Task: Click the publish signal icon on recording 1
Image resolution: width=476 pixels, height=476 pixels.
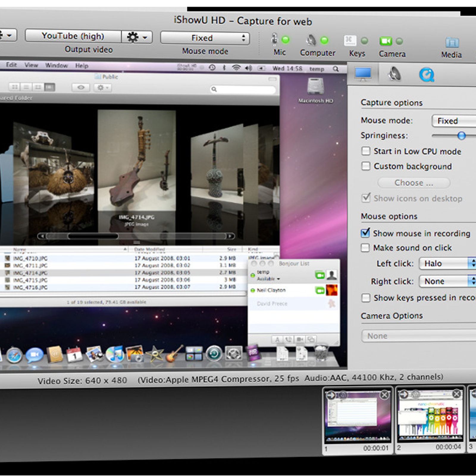Action: pos(342,395)
